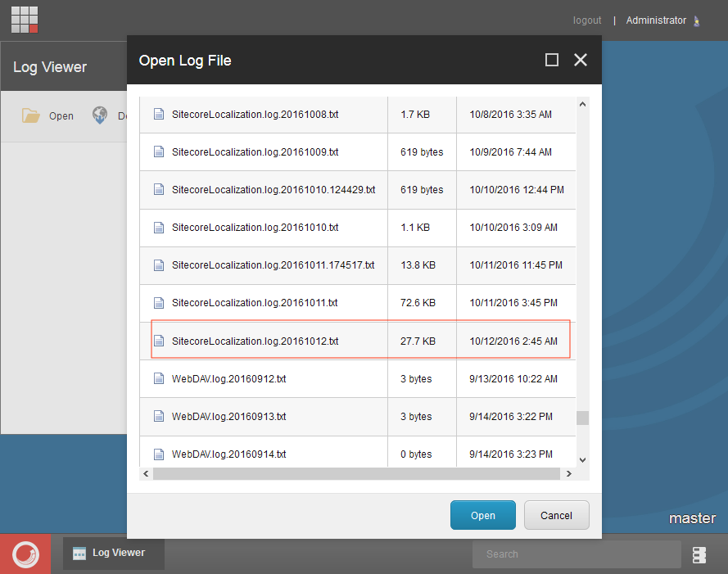This screenshot has width=728, height=574.
Task: Click the date 10/10/2016 12:44 PM
Action: (x=517, y=189)
